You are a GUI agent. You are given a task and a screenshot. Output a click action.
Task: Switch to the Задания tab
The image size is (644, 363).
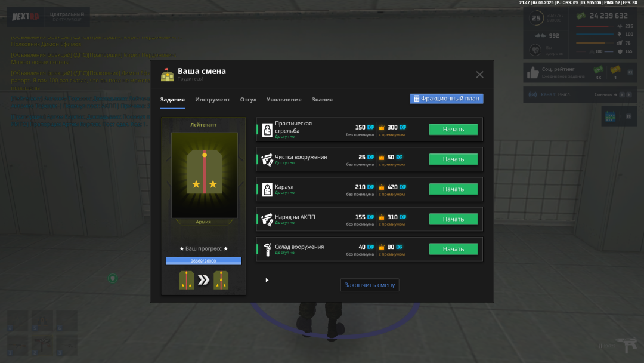[x=172, y=100]
